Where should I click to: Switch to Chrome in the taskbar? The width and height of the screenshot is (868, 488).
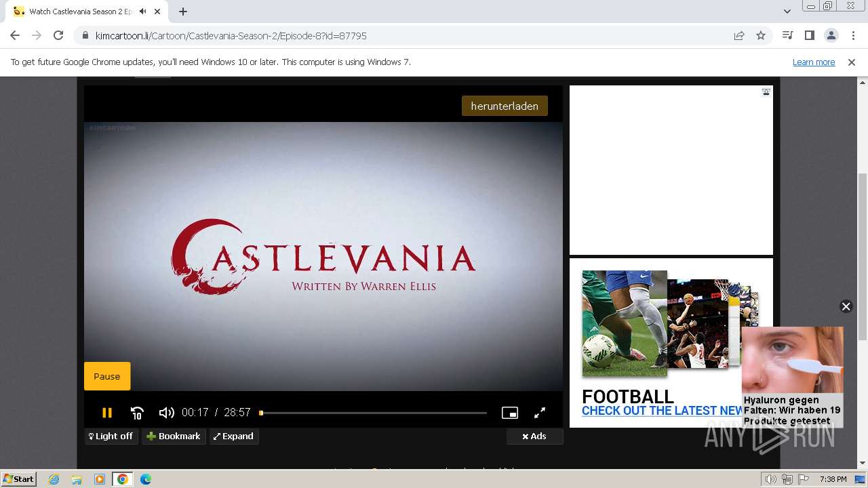pyautogui.click(x=122, y=479)
